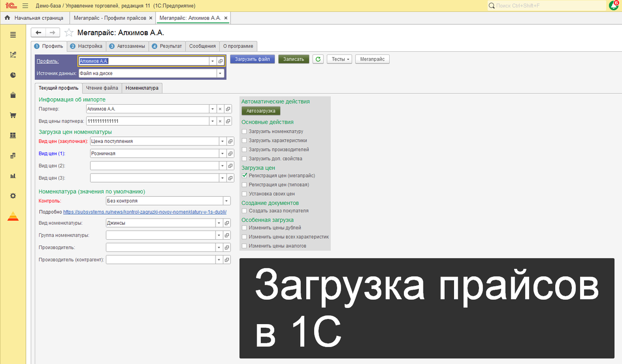Expand Группа номенклатуры dropdown arrow

point(220,236)
